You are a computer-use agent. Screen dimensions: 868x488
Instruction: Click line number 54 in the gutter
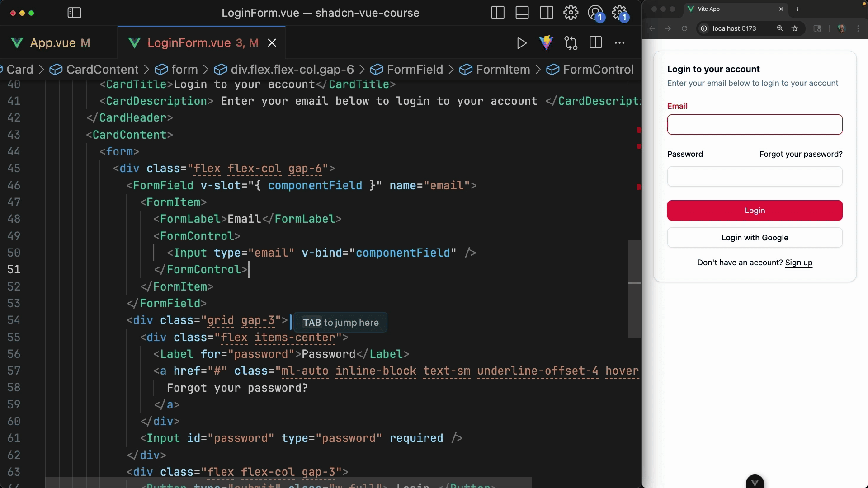(x=14, y=320)
